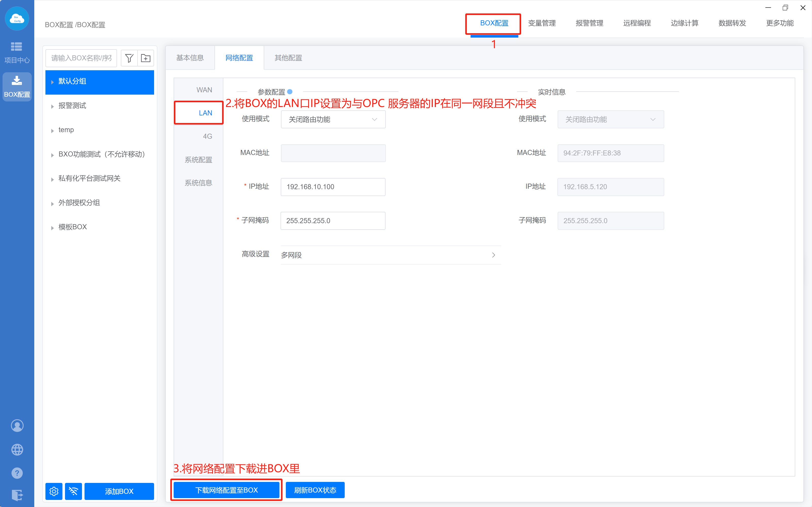
Task: Open the 使用模式 dropdown under 参数配置
Action: pos(333,119)
